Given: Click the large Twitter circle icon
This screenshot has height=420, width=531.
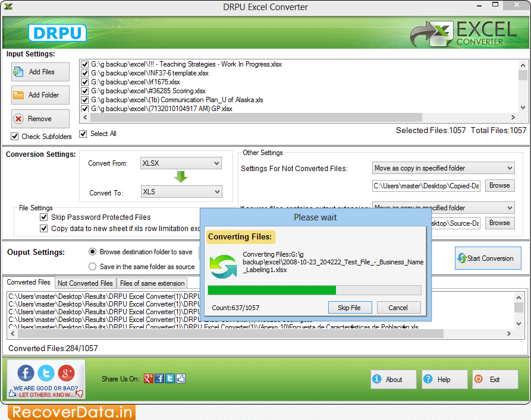Looking at the screenshot, I should pos(46,373).
